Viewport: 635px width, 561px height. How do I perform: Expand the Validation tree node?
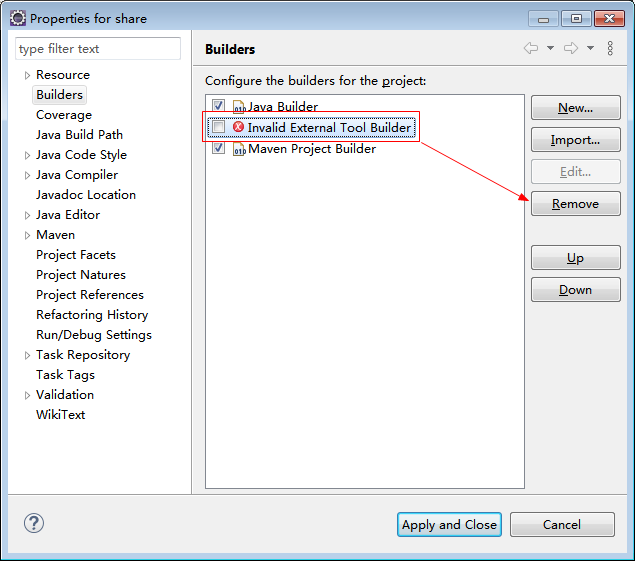27,396
